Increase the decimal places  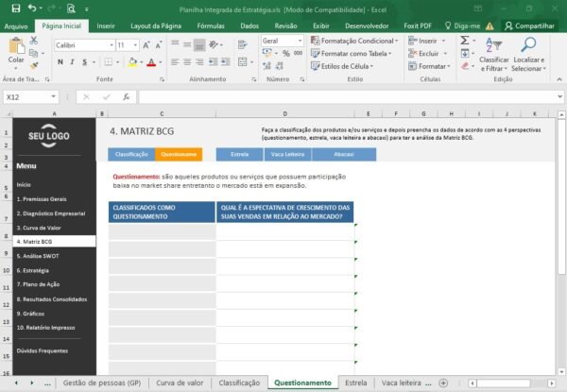point(266,66)
